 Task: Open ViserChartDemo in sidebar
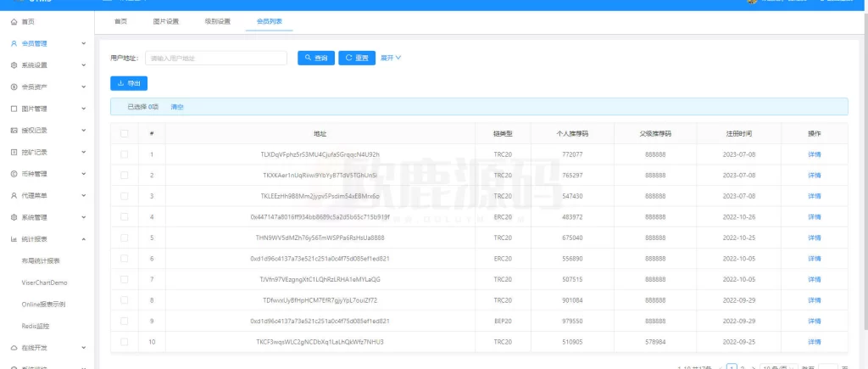(44, 282)
